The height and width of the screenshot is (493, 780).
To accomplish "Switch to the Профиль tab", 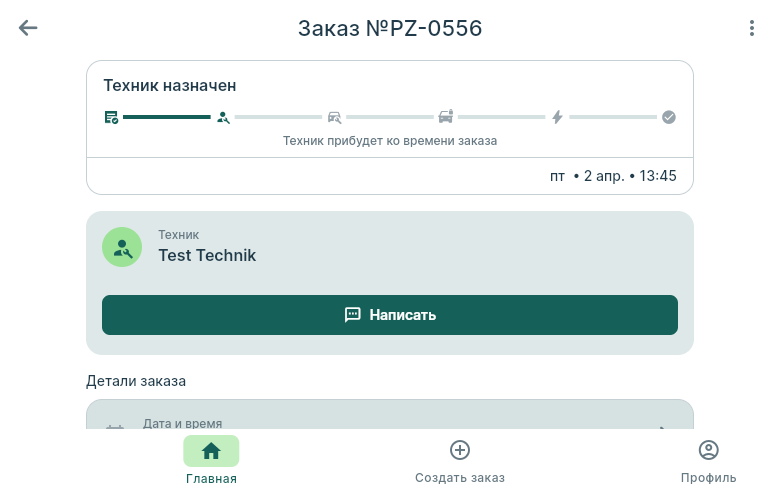I will coord(708,461).
